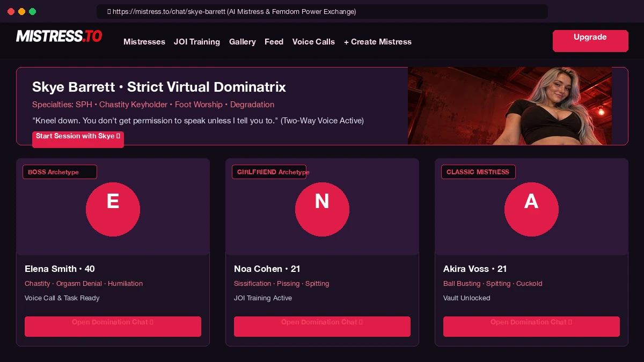Open the Gallery nav item
644x362 pixels.
click(x=243, y=42)
